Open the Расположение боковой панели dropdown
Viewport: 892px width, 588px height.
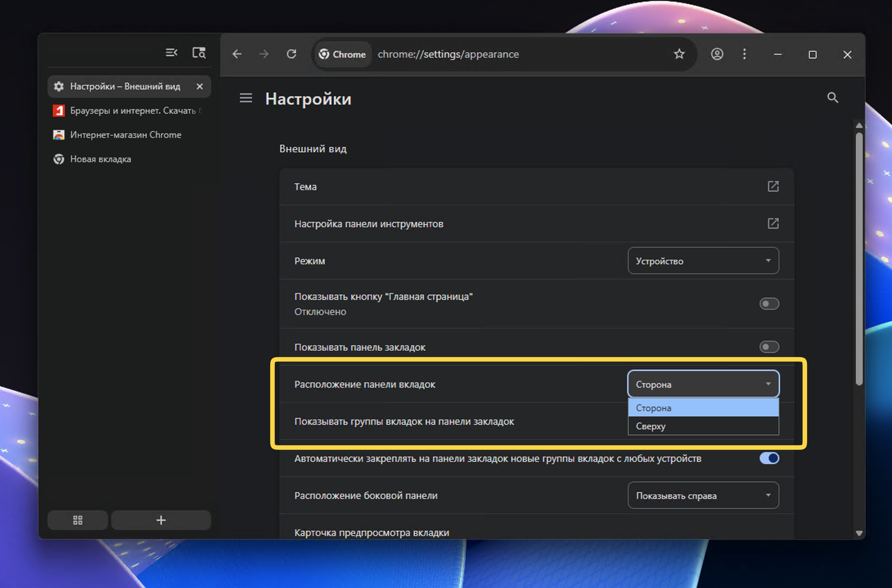(x=703, y=496)
